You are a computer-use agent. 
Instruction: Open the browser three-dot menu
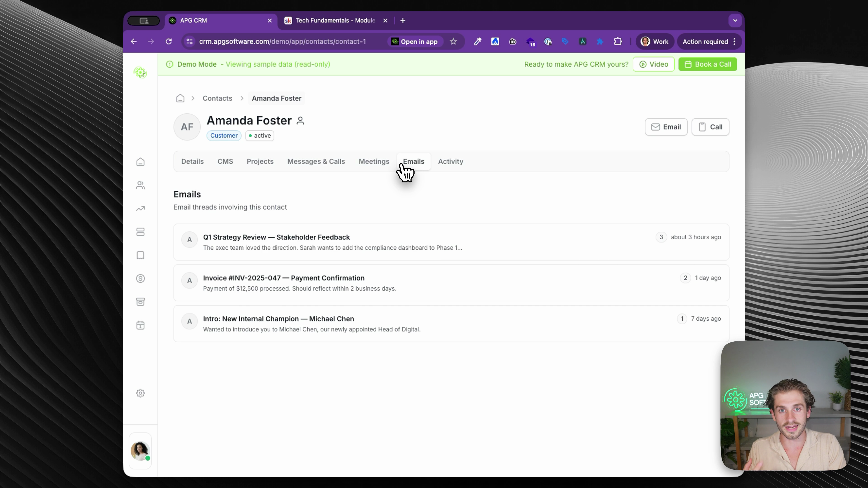(735, 41)
